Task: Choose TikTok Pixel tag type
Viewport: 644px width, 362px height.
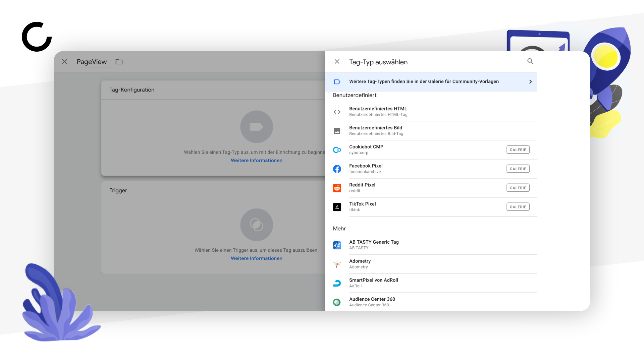Action: point(435,207)
